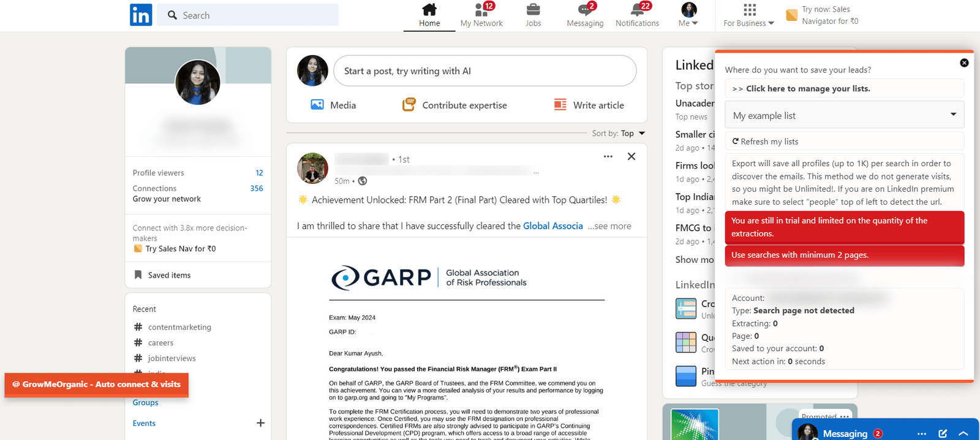Open the Jobs briefcase icon

click(533, 10)
